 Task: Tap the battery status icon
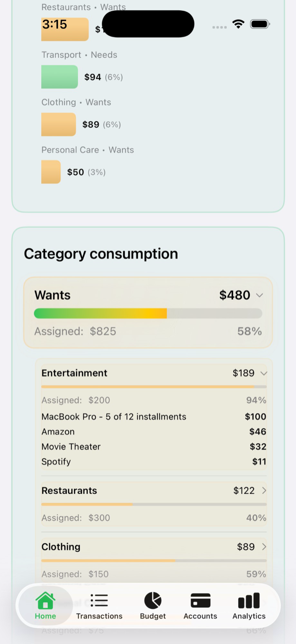click(260, 24)
